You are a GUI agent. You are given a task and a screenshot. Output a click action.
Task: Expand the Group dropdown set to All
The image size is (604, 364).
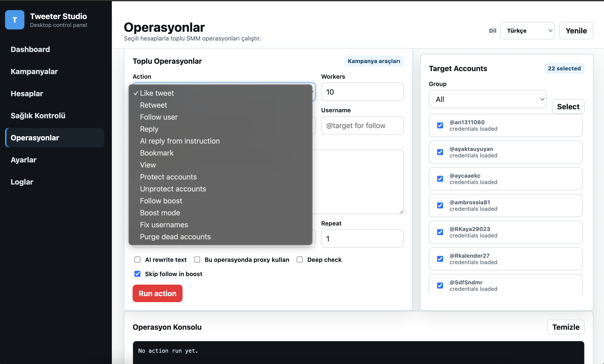tap(487, 99)
